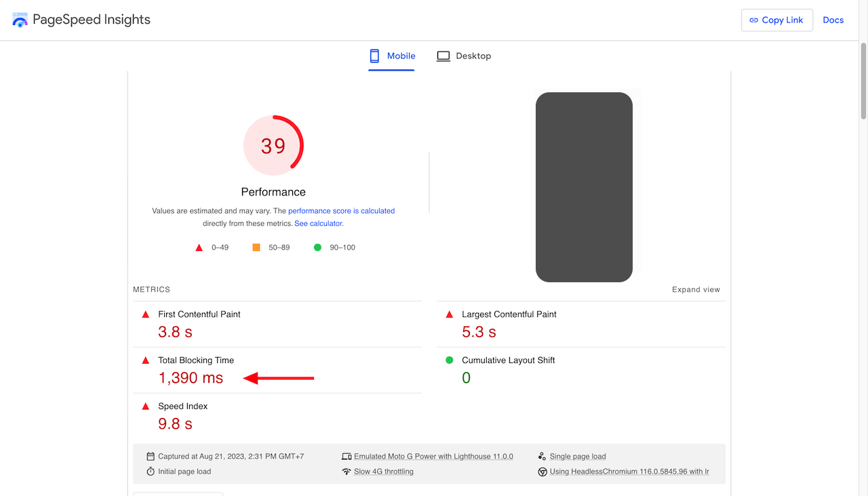Click the device icon beside Emulated Moto G Power
The width and height of the screenshot is (868, 496).
[x=347, y=457]
